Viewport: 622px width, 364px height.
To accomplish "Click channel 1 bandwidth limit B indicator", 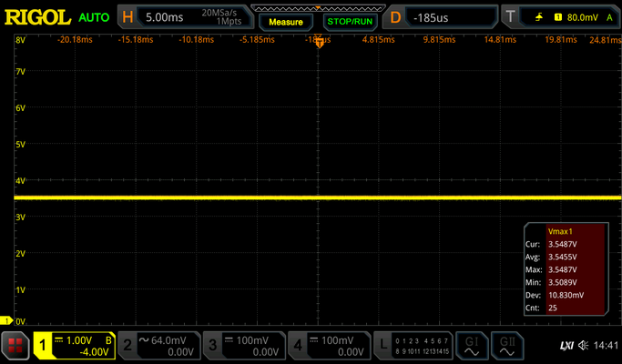I will point(108,340).
